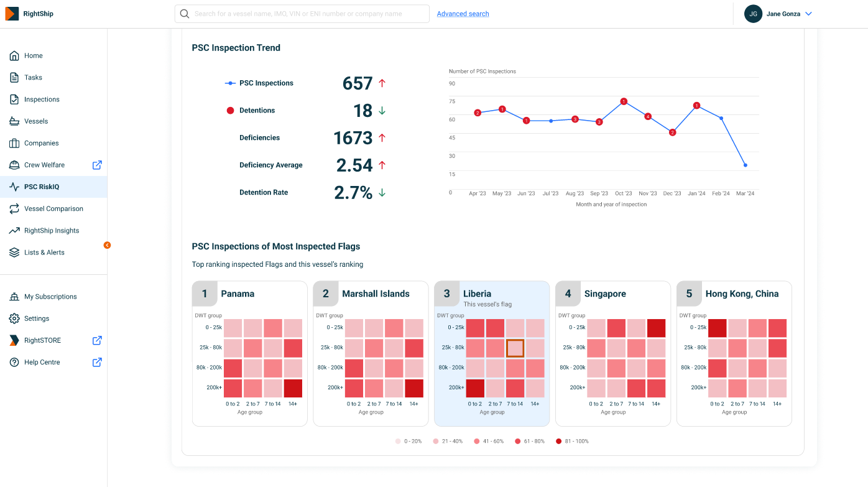Click the vessel search input field
This screenshot has height=487, width=868.
[x=308, y=14]
